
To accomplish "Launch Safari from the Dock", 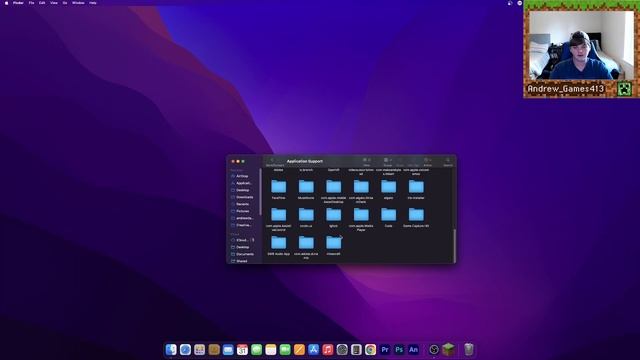I will tap(185, 349).
